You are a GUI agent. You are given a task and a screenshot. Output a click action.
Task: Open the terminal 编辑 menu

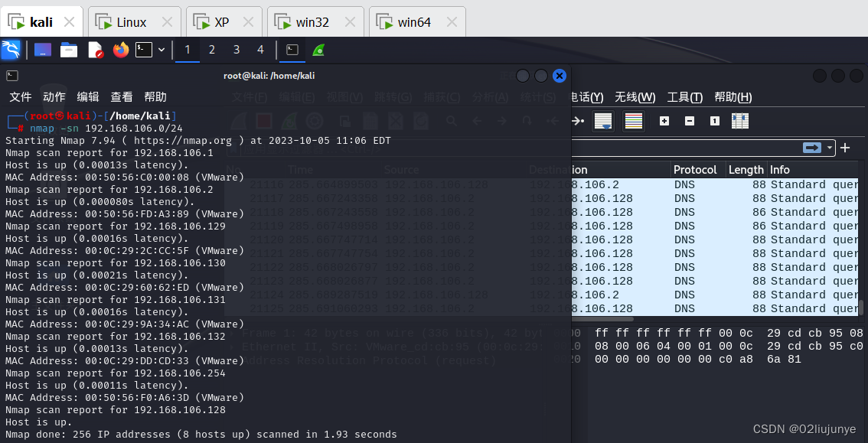click(88, 96)
